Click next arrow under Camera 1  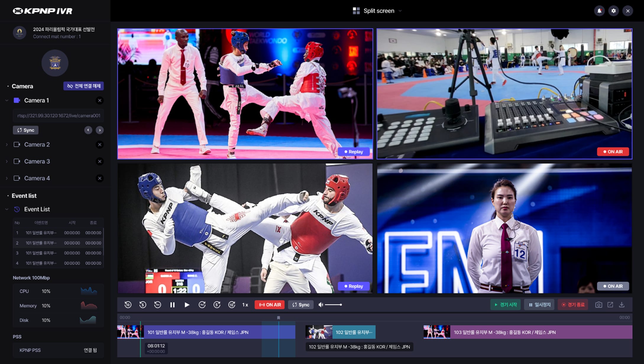point(100,130)
